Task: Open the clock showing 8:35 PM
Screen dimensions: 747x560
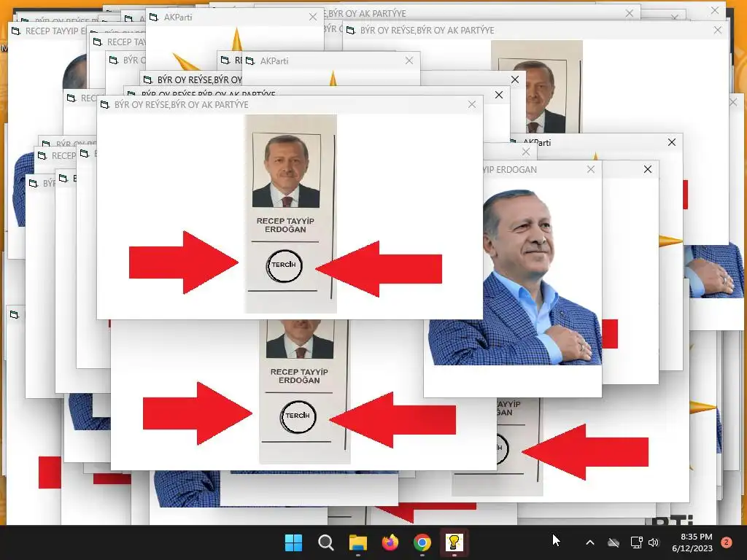Action: [696, 537]
